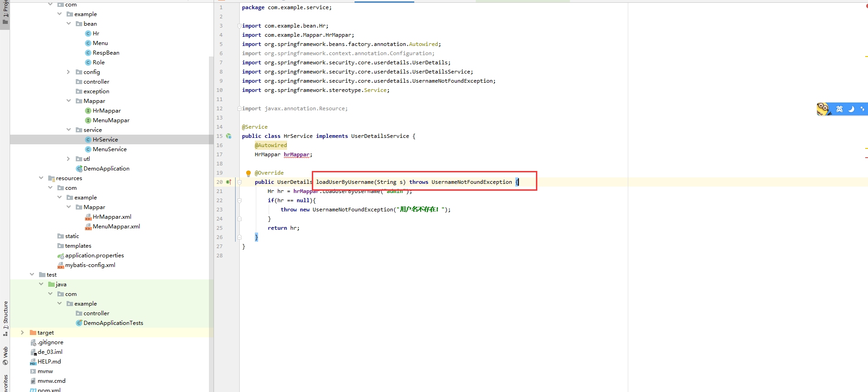
Task: Open the HrMappar.xml mapper file
Action: point(112,217)
